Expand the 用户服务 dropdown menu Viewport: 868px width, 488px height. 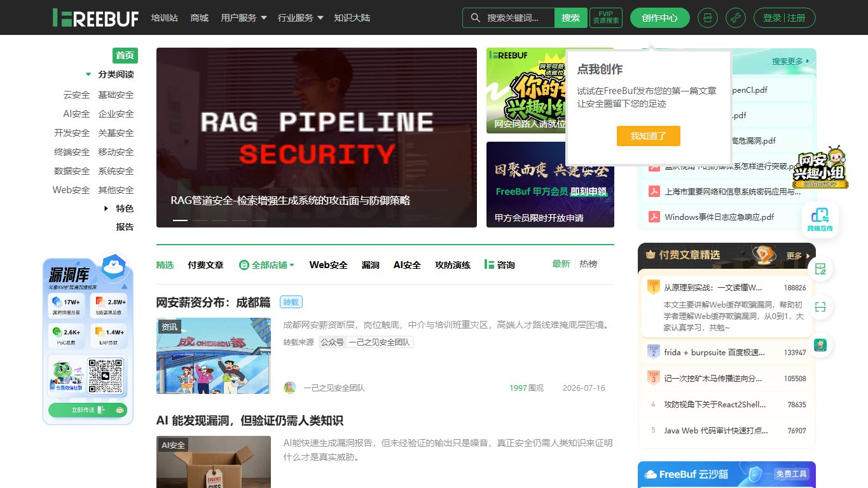coord(244,18)
